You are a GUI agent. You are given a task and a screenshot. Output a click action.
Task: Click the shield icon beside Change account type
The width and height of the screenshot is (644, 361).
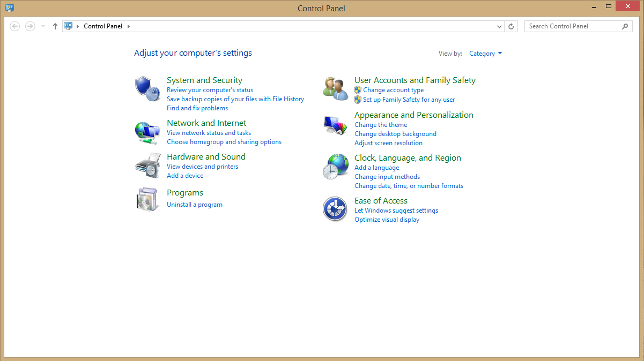(358, 90)
